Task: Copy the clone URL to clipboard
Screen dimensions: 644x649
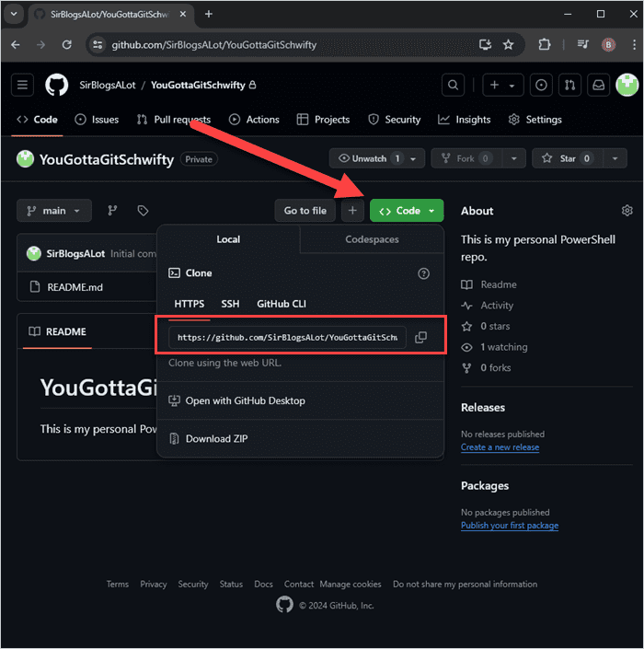Action: click(420, 337)
